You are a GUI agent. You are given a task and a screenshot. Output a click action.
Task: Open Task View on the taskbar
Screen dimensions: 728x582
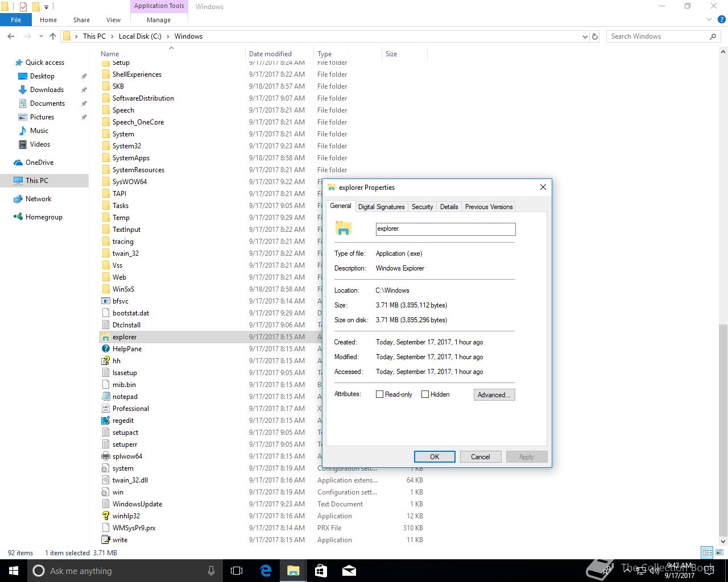(237, 571)
